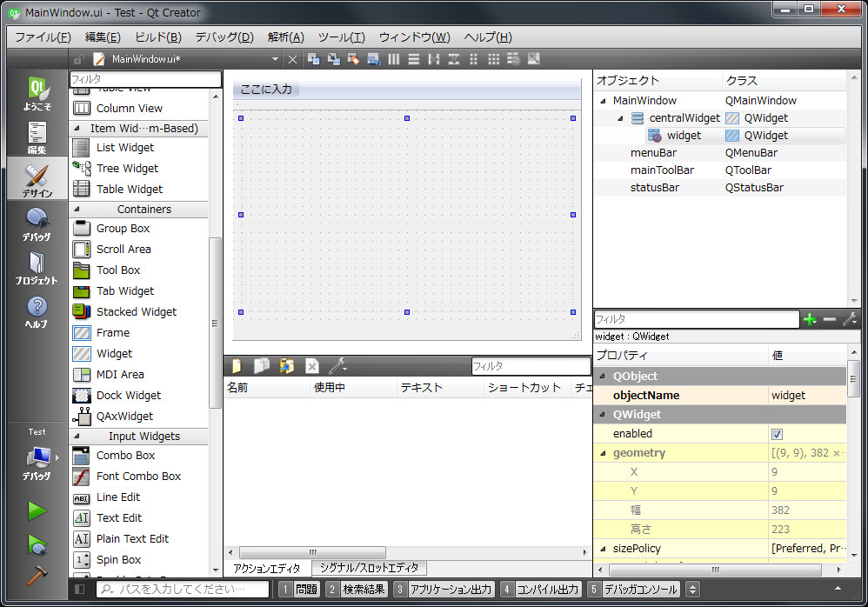The width and height of the screenshot is (868, 607).
Task: Click the Action Editor horizontal scrollbar
Action: coord(313,552)
